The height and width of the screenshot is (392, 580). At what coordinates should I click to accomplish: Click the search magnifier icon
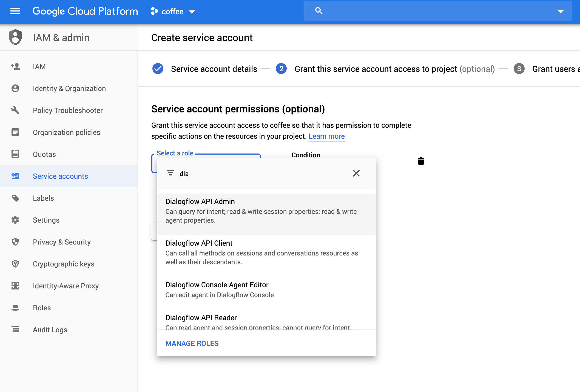click(x=319, y=11)
